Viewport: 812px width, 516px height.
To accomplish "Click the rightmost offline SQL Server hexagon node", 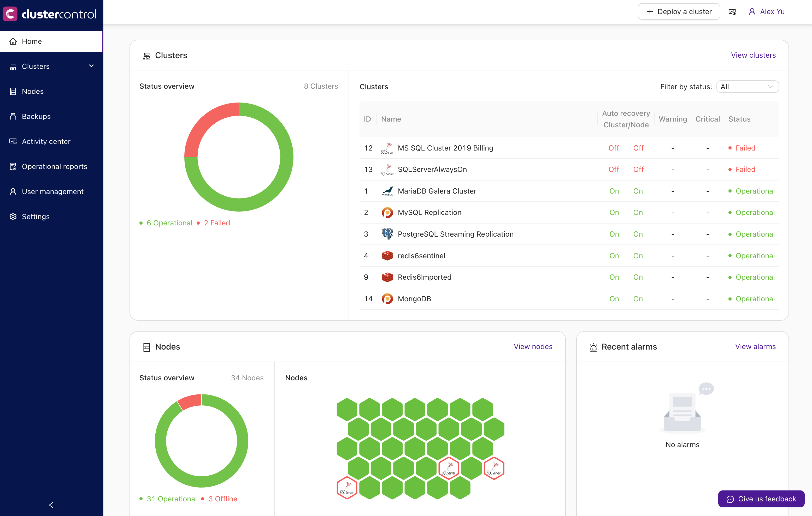I will pos(494,468).
